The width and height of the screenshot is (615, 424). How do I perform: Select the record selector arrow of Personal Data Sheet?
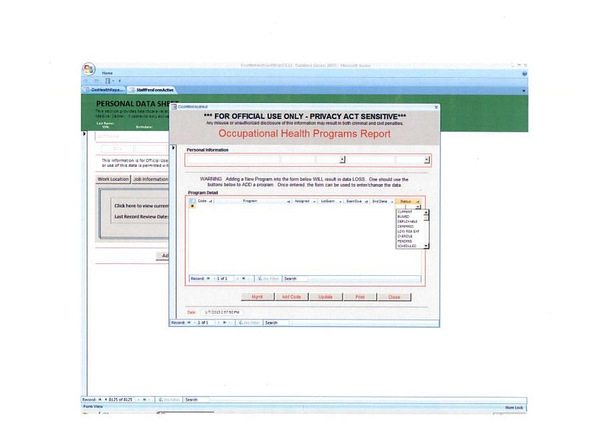click(x=84, y=134)
